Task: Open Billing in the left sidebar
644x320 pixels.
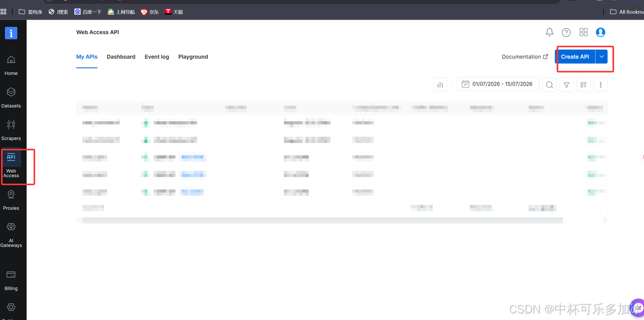Action: click(x=11, y=281)
